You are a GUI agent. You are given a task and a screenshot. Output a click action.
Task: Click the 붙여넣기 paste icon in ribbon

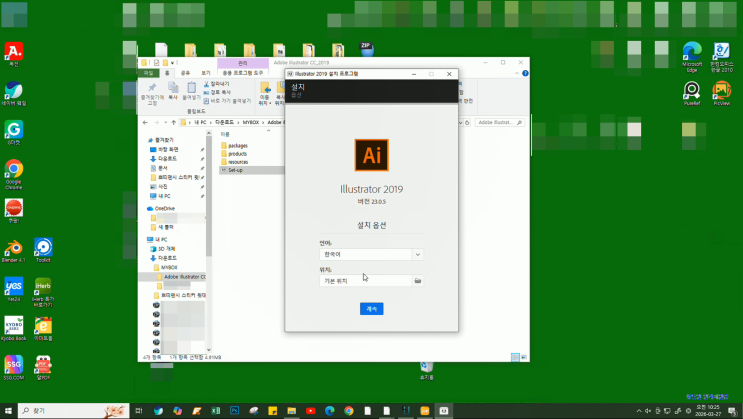pyautogui.click(x=191, y=91)
